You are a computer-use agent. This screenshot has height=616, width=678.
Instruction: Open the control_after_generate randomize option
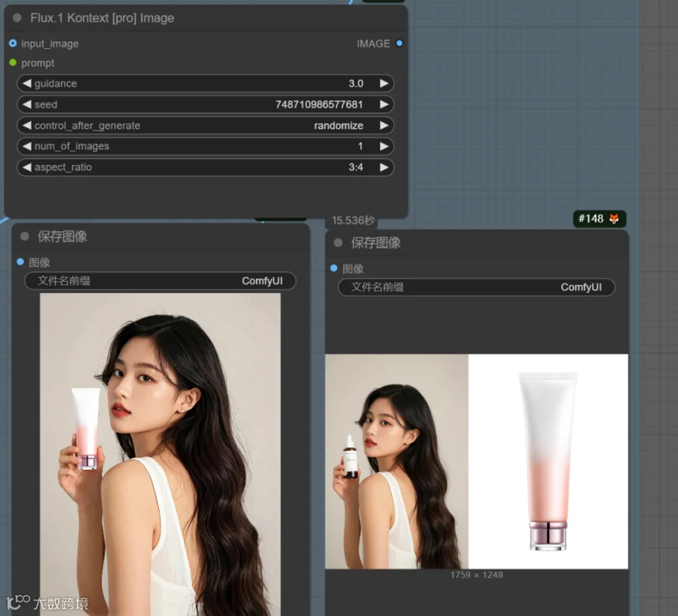(x=206, y=125)
